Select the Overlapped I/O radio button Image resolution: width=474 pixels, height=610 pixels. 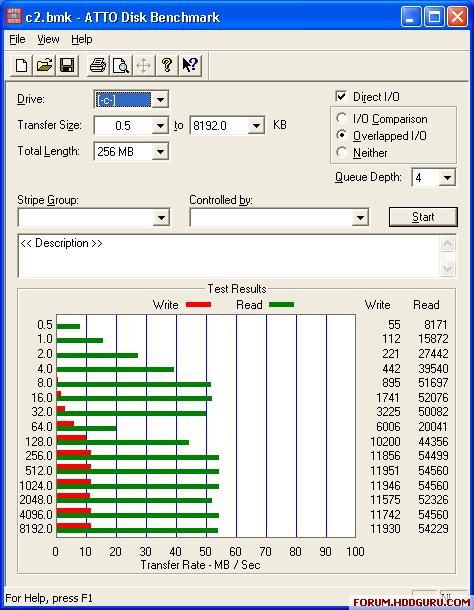point(342,135)
